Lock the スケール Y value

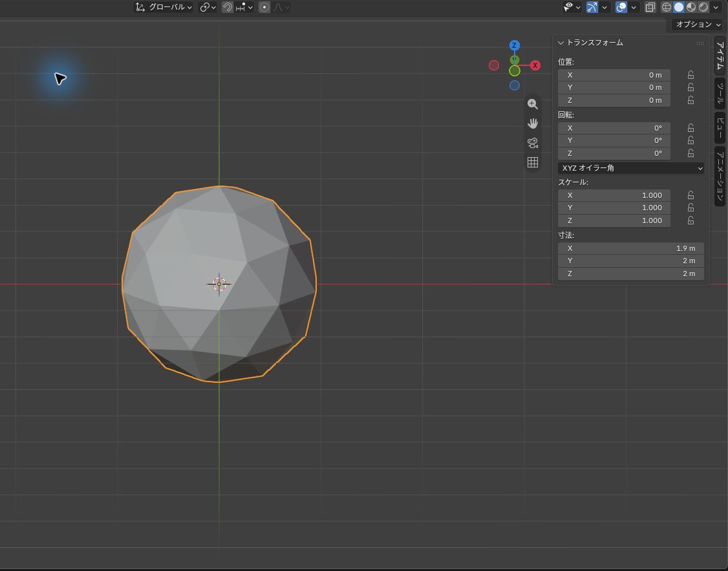point(691,208)
